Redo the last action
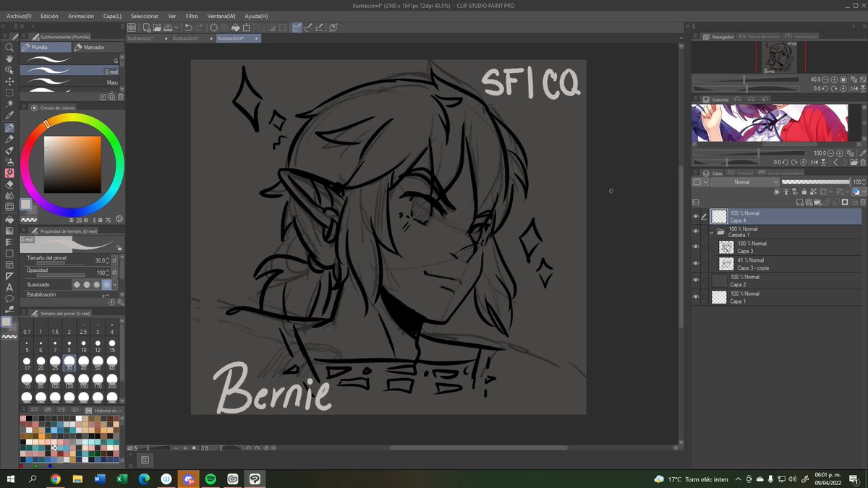 tap(200, 27)
